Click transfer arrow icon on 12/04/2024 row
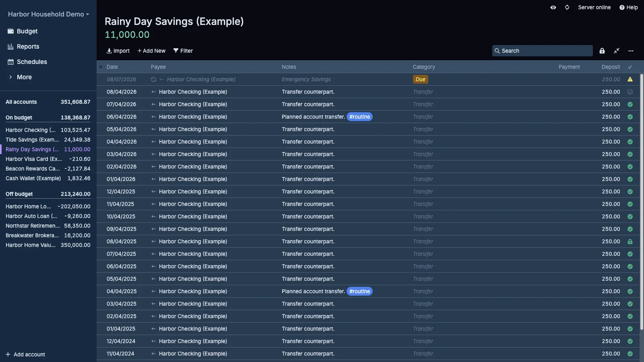This screenshot has height=362, width=644. [x=153, y=341]
